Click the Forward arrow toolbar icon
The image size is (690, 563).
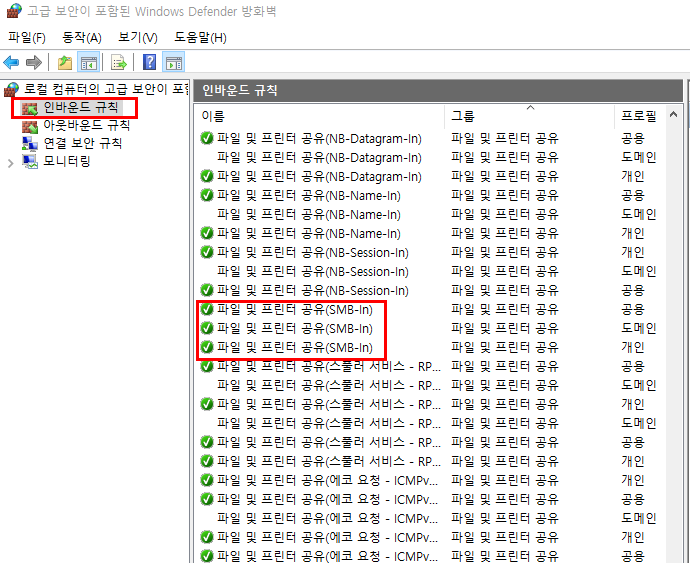[34, 63]
